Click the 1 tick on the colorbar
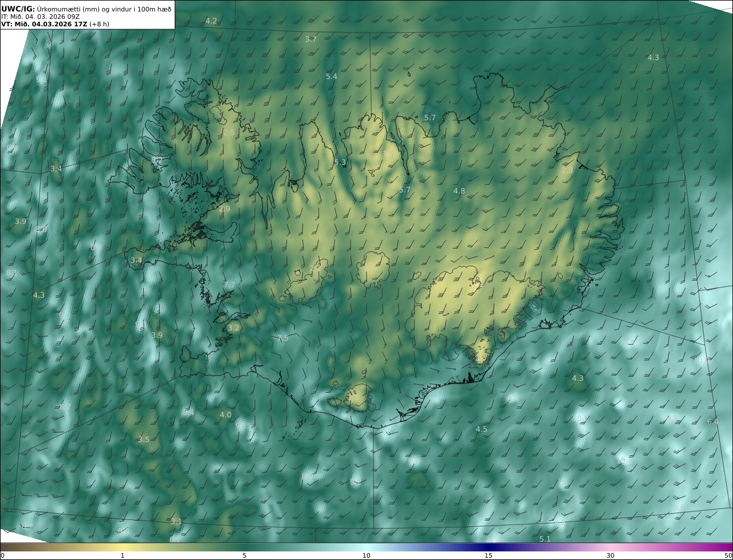Screen dimensions: 733x560 coord(123,555)
